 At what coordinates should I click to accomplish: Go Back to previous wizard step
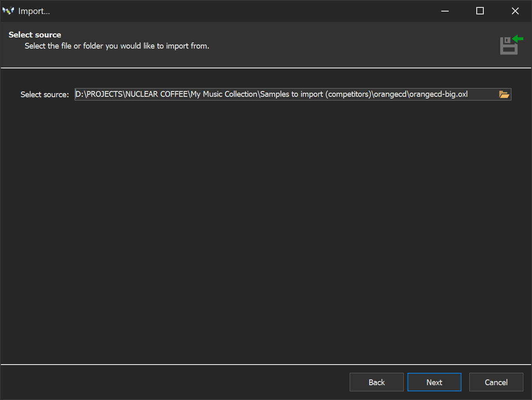[376, 382]
